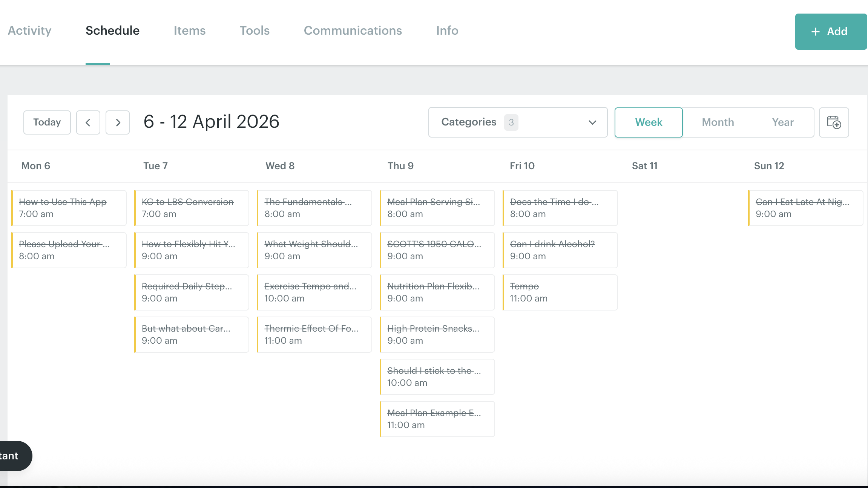The image size is (868, 488).
Task: Open the Activity tab
Action: [x=29, y=31]
